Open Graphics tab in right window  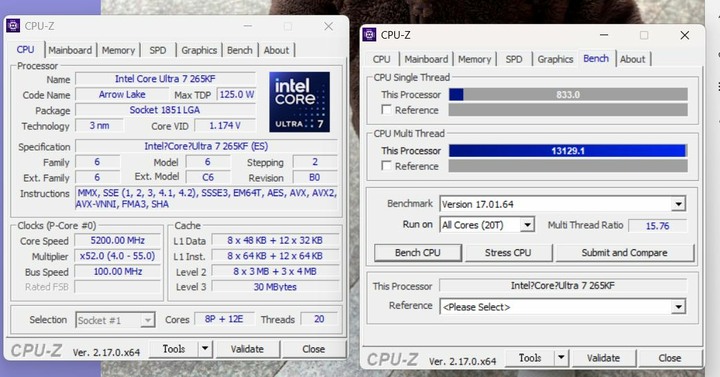click(555, 59)
